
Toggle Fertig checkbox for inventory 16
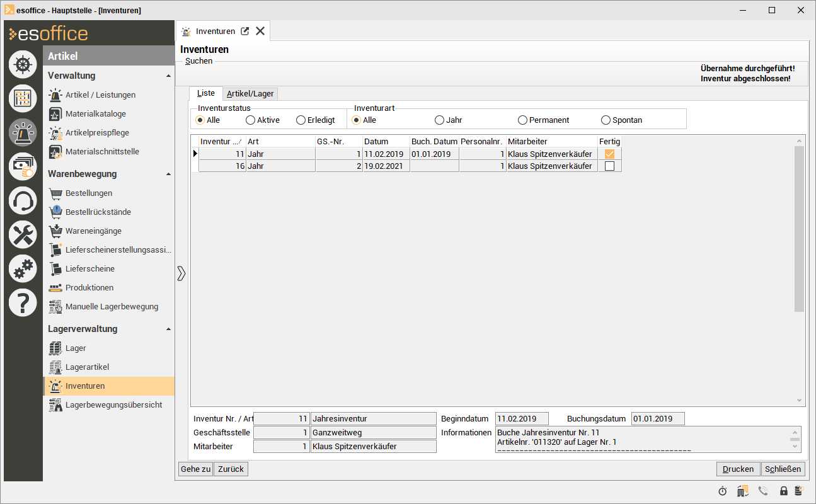tap(609, 166)
